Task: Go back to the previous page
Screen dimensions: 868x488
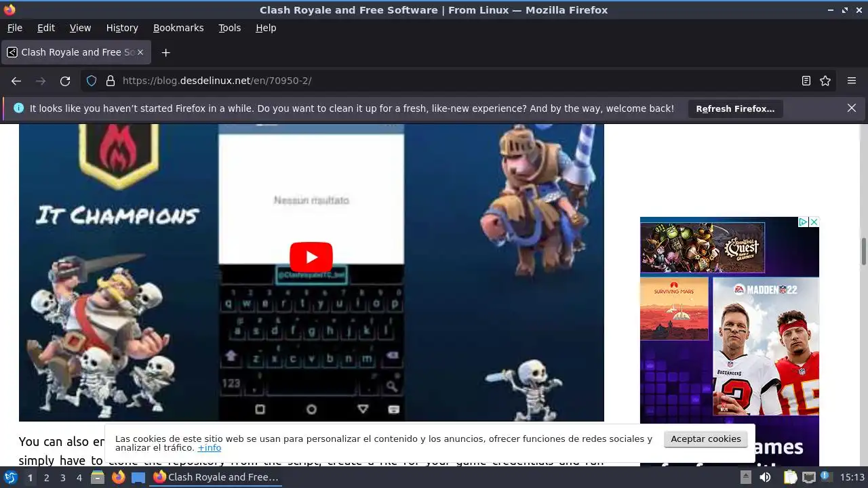Action: (16, 81)
